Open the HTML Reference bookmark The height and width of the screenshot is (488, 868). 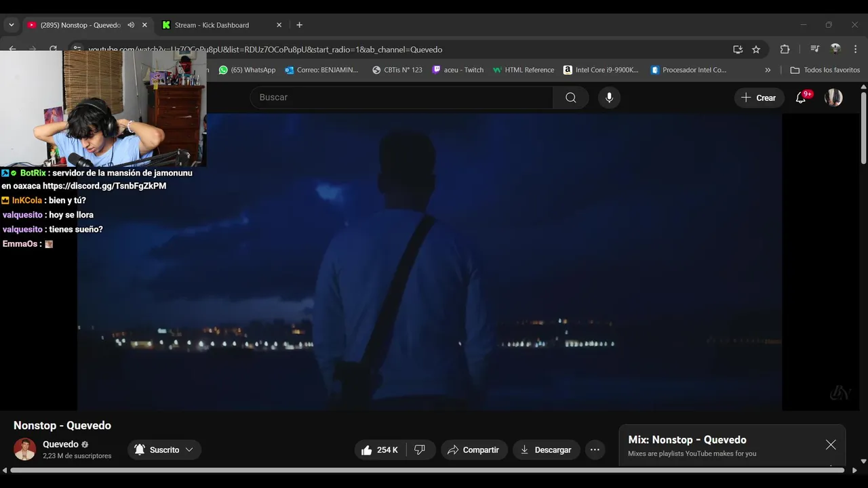[x=524, y=70]
